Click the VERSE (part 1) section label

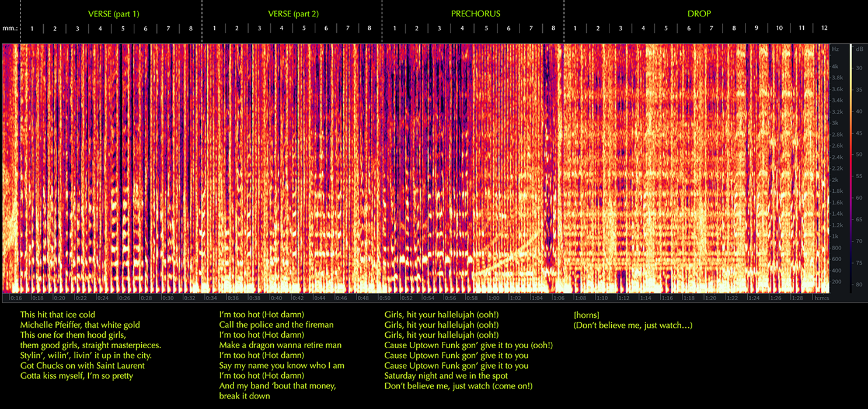(x=113, y=13)
